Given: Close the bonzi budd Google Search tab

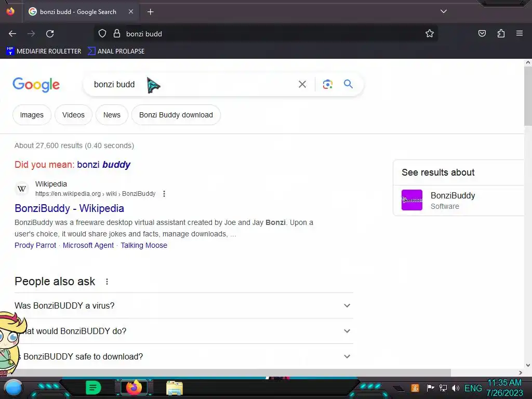Looking at the screenshot, I should tap(131, 11).
